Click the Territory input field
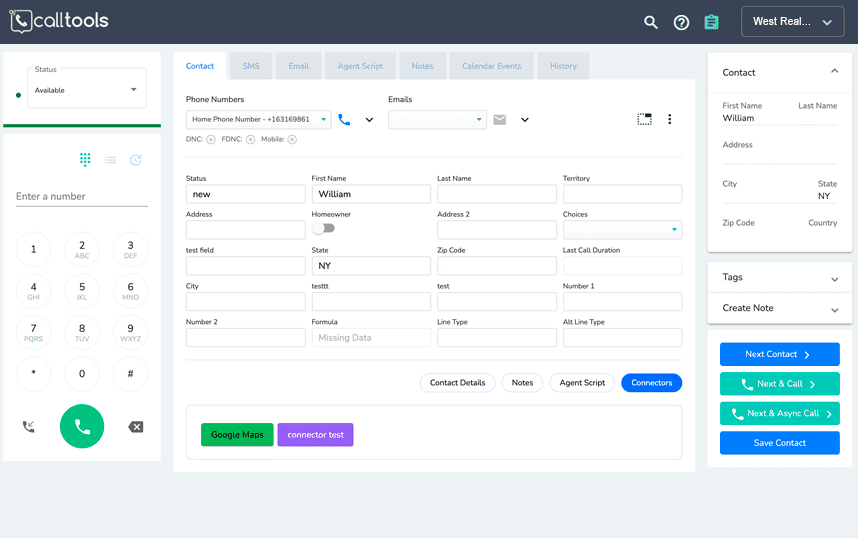The height and width of the screenshot is (538, 858). coord(623,194)
